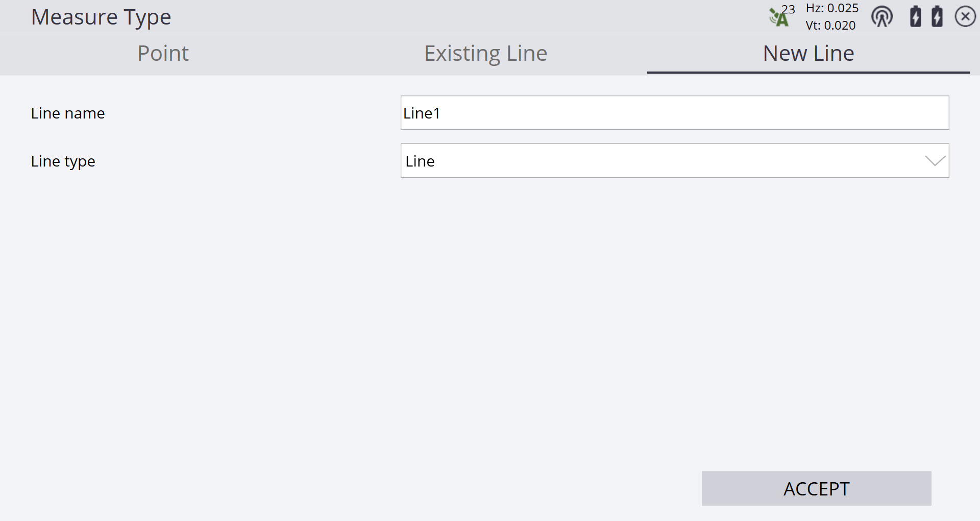Expand the Line type chevron arrow

click(935, 161)
